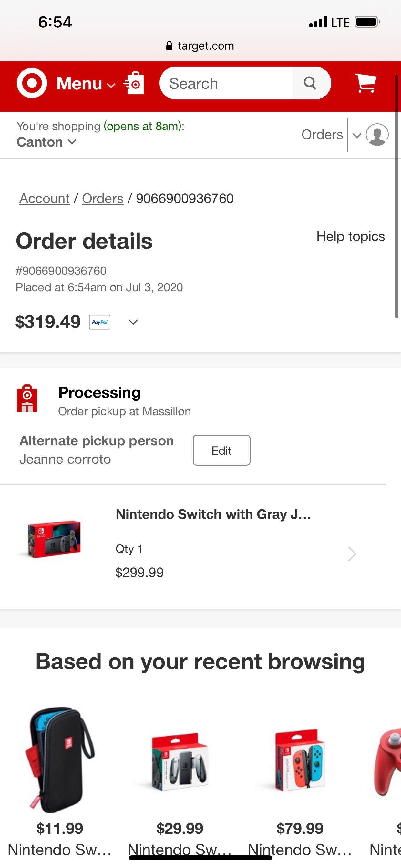The width and height of the screenshot is (401, 868).
Task: Click the red store pickup icon
Action: (x=27, y=398)
